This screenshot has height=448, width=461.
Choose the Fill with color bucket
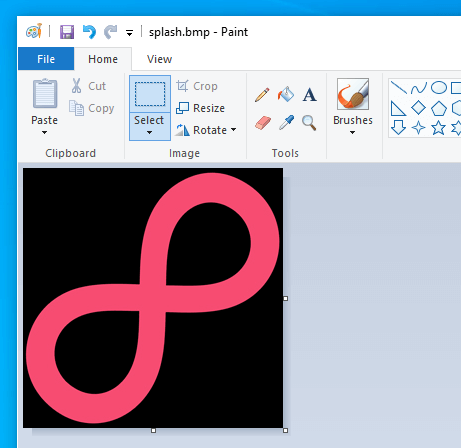tap(286, 95)
